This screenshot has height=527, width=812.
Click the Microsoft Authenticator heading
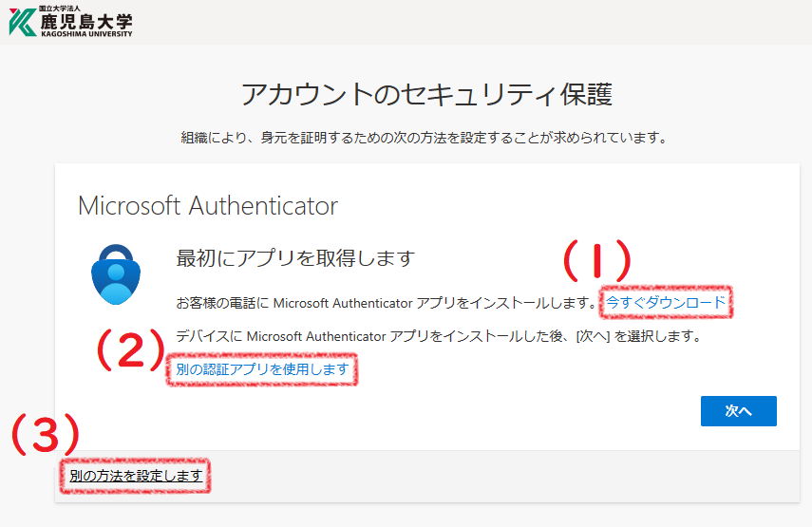click(x=208, y=205)
